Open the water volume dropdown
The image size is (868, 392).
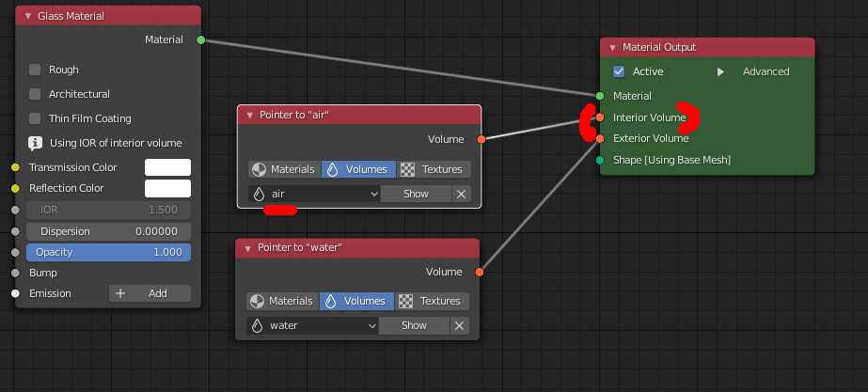click(312, 325)
